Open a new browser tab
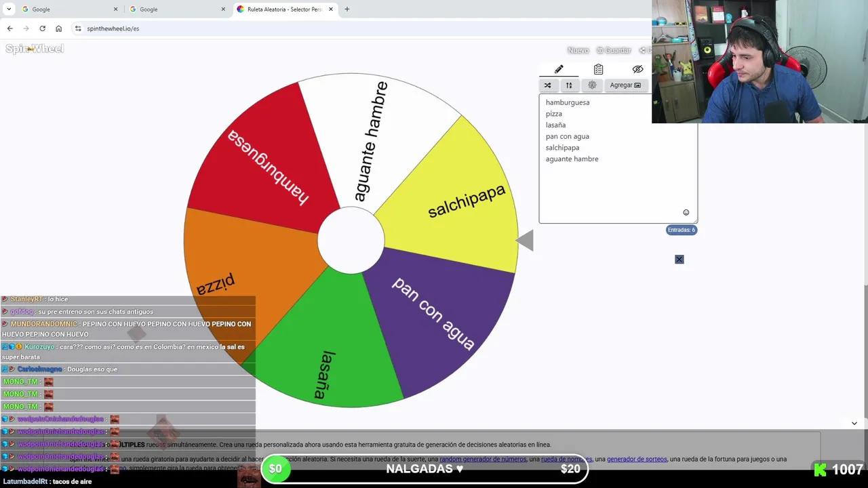This screenshot has width=868, height=488. pyautogui.click(x=347, y=9)
